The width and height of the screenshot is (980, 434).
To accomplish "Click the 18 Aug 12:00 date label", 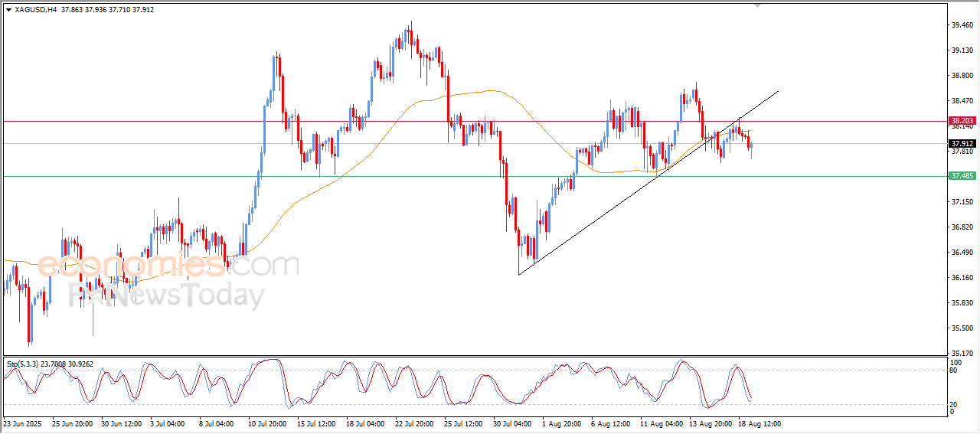I will pos(759,423).
